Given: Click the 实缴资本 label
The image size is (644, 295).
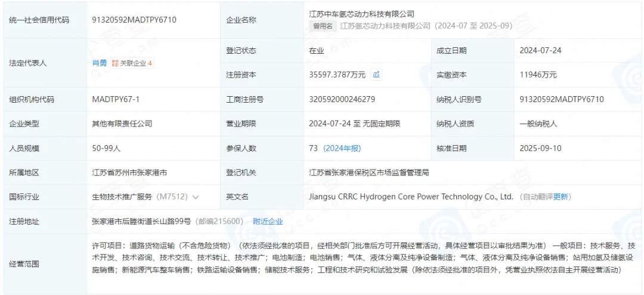Looking at the screenshot, I should click(451, 75).
